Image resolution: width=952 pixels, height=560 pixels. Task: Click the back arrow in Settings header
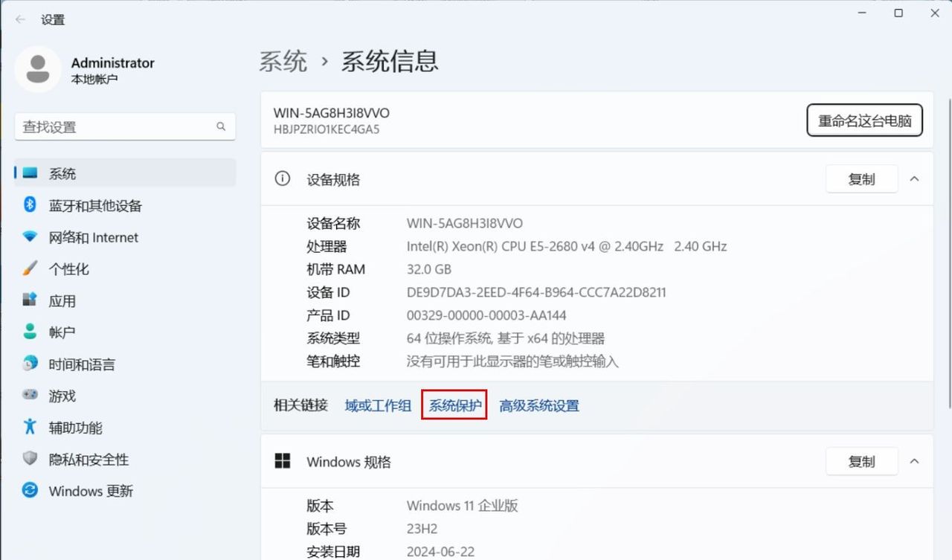pos(20,19)
